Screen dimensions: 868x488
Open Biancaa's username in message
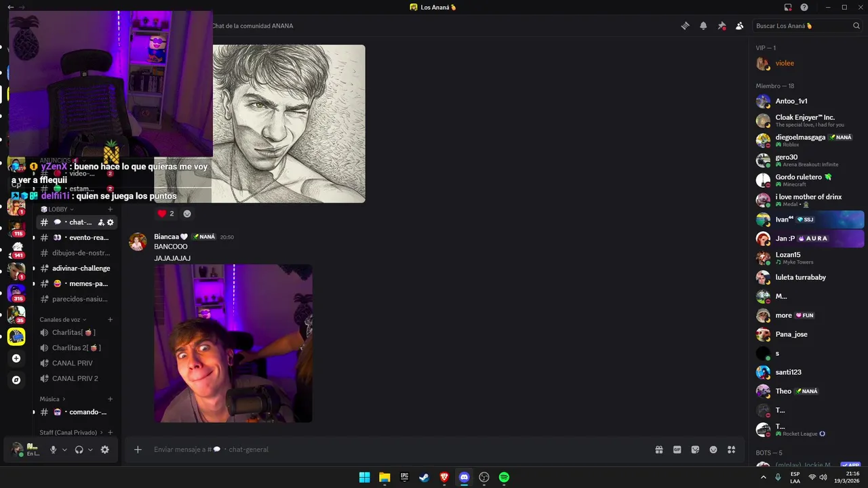[x=171, y=237]
